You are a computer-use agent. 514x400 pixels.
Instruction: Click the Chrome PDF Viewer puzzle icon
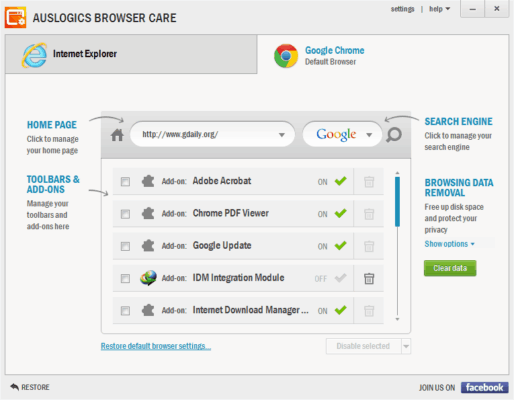148,213
